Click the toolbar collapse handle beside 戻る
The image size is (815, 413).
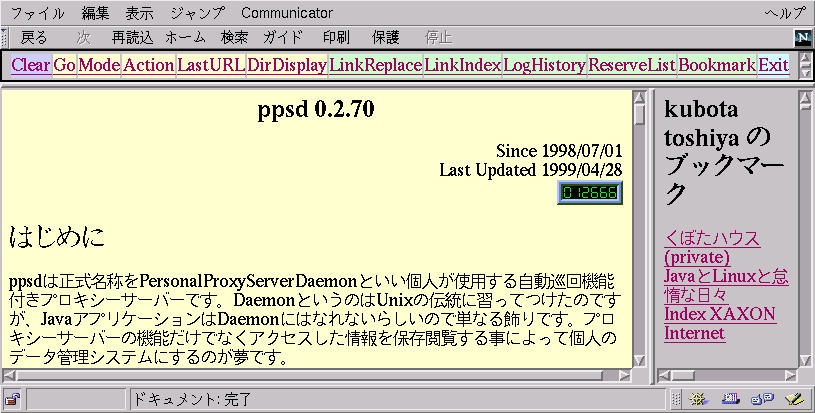(x=5, y=38)
